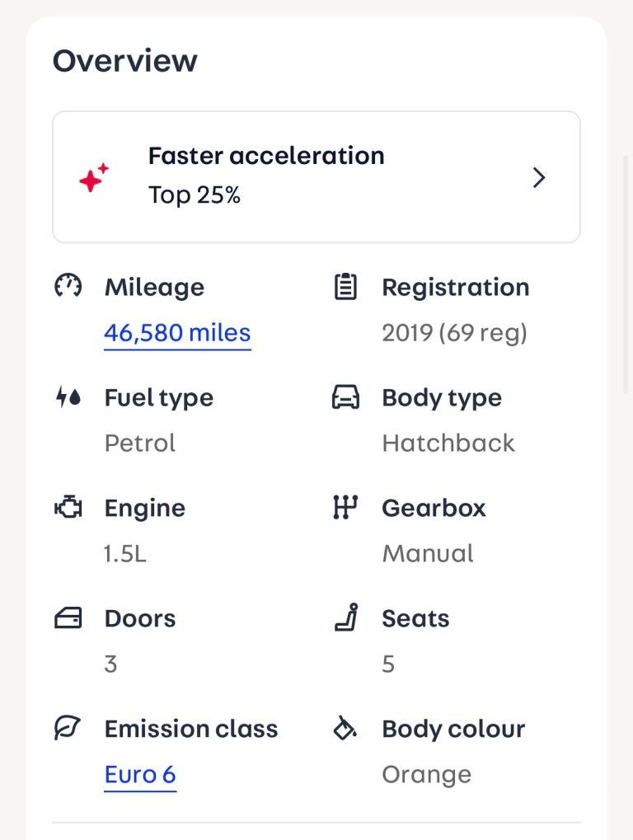
Task: Click the Fuel type lightning-drop icon
Action: [x=68, y=397]
